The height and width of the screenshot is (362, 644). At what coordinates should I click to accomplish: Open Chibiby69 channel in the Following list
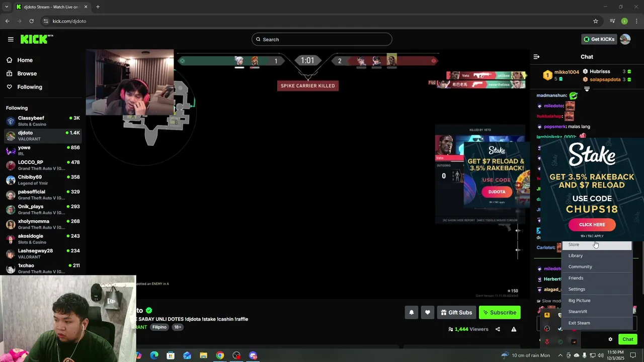[43, 180]
